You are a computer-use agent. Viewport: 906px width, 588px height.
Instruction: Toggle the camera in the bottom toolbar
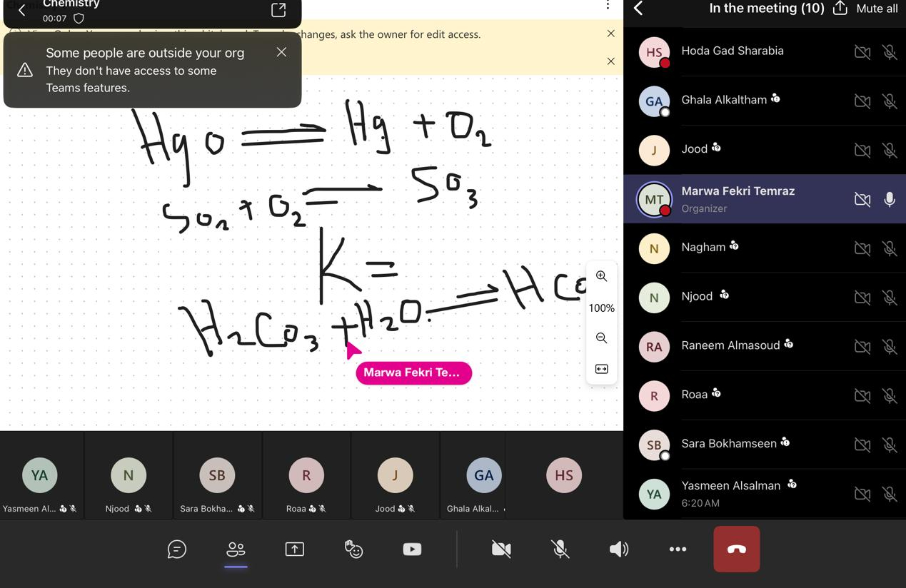pyautogui.click(x=501, y=549)
